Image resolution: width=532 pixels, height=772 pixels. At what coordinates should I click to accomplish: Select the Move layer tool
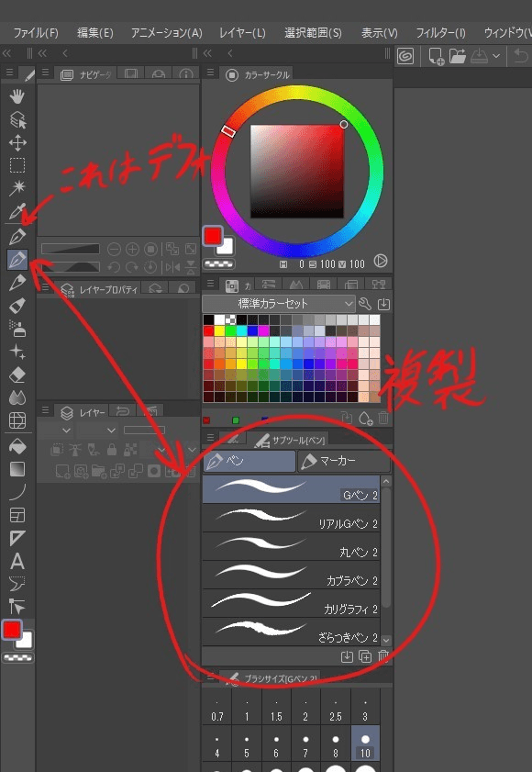(17, 143)
